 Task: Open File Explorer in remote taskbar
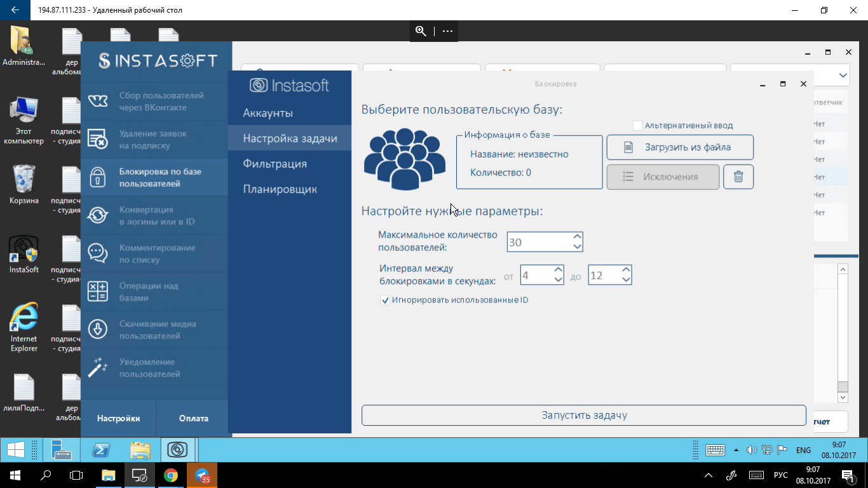pos(140,450)
